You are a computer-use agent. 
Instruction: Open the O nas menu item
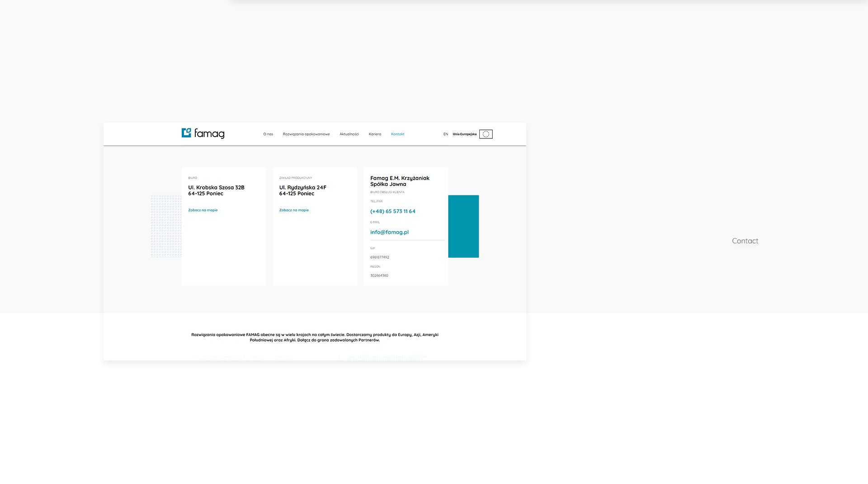click(x=268, y=134)
